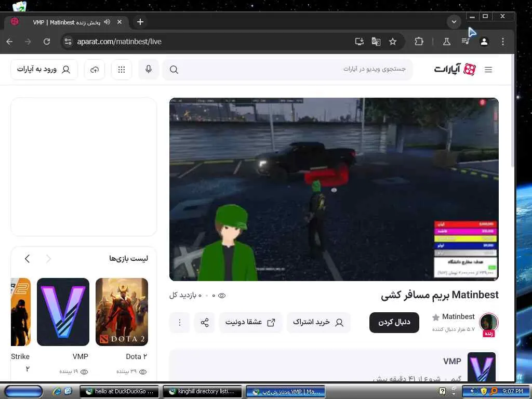
Task: Open the VMP game card in games list
Action: click(63, 312)
